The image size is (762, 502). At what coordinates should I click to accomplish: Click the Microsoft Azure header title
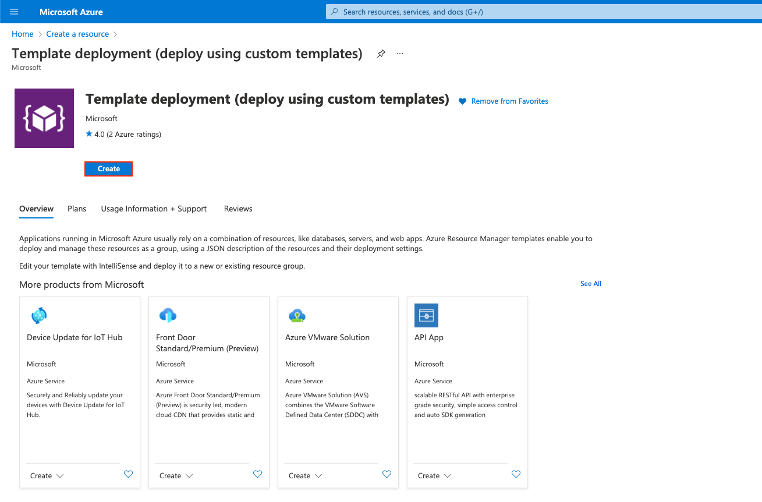point(71,12)
